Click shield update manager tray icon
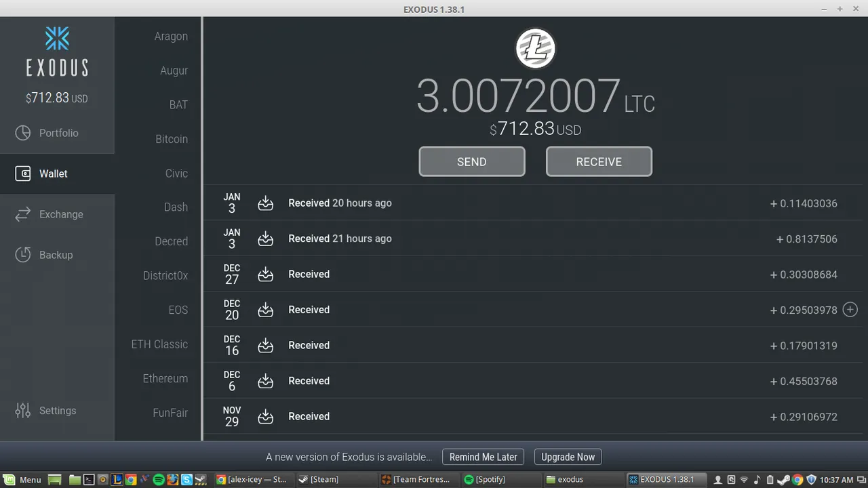868x488 pixels. click(x=811, y=480)
